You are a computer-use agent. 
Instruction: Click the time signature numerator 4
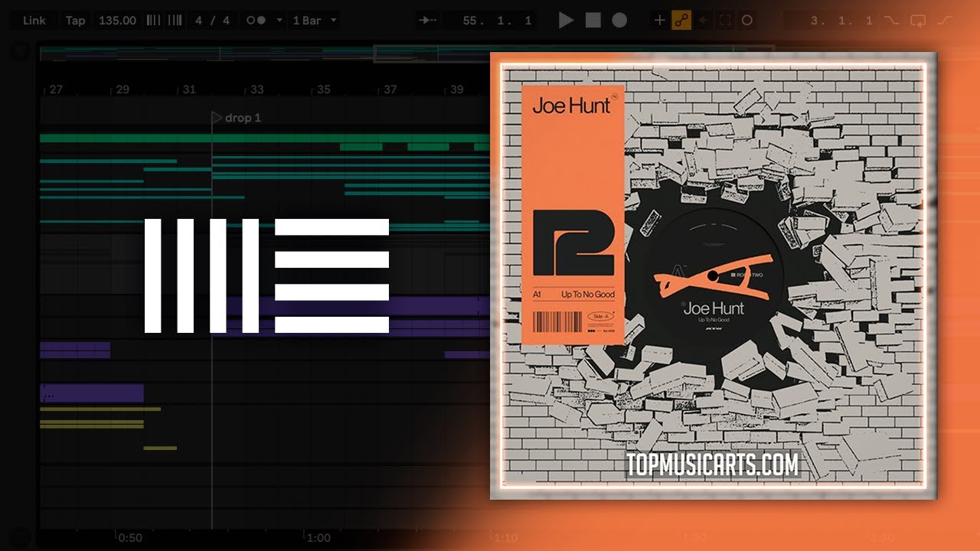point(199,21)
